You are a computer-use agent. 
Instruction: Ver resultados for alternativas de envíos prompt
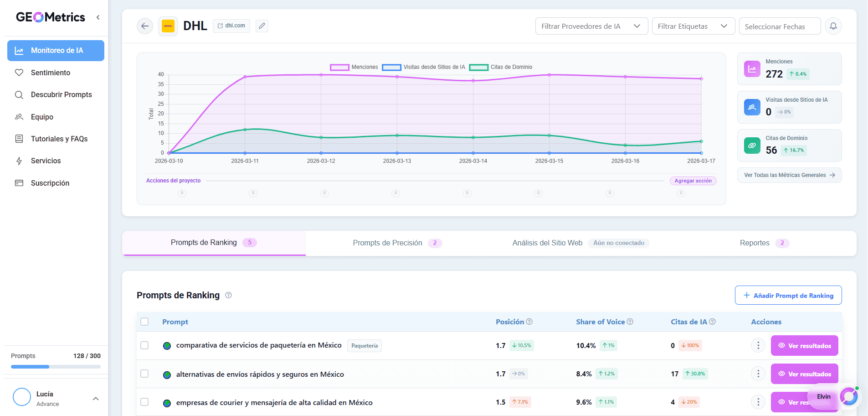pos(804,374)
